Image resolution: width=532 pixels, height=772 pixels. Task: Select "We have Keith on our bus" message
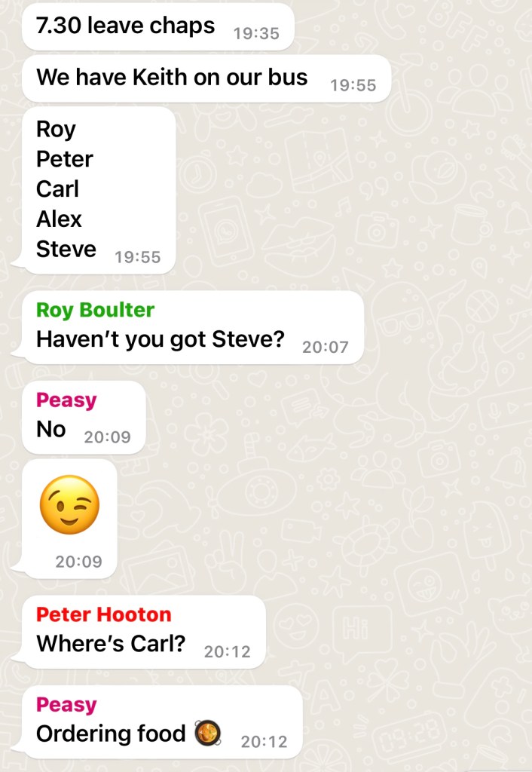[x=206, y=78]
